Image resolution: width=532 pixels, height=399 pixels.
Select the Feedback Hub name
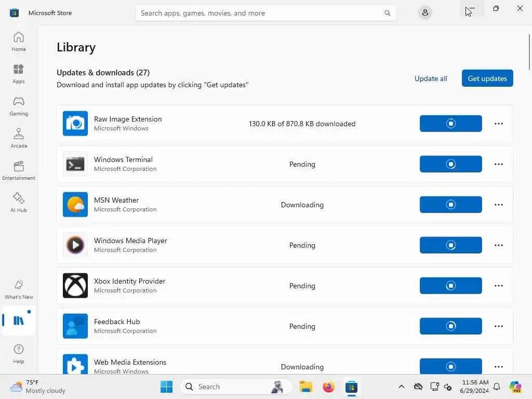(x=117, y=322)
